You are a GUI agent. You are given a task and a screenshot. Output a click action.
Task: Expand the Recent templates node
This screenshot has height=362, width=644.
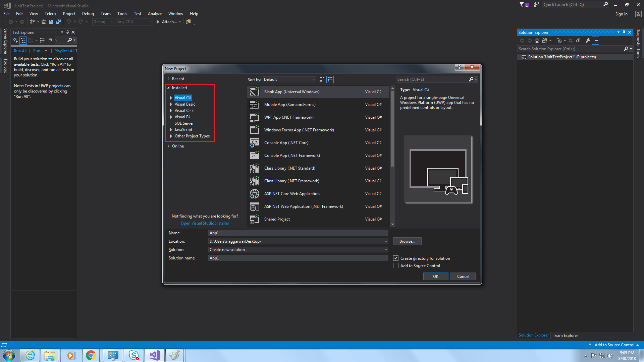coord(168,79)
